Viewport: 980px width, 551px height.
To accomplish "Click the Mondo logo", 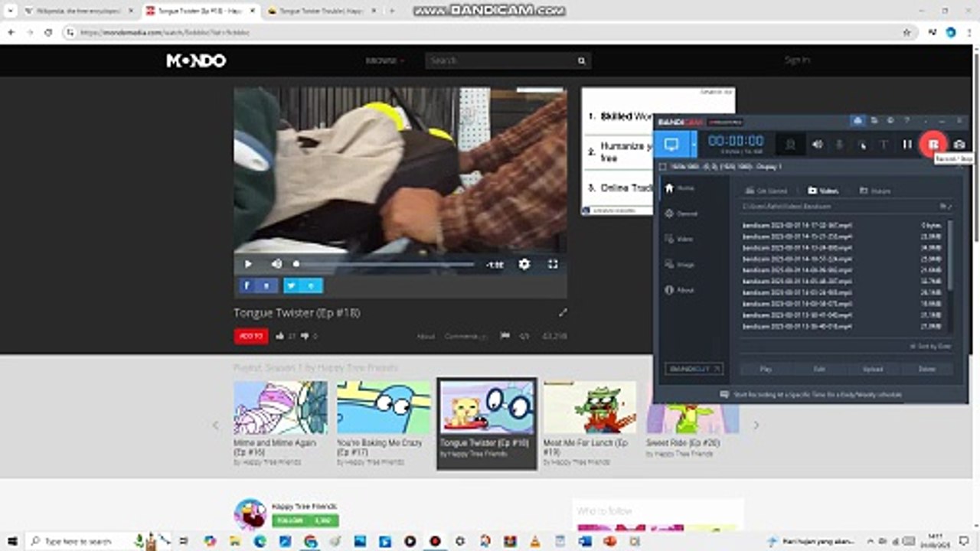I will [x=196, y=60].
